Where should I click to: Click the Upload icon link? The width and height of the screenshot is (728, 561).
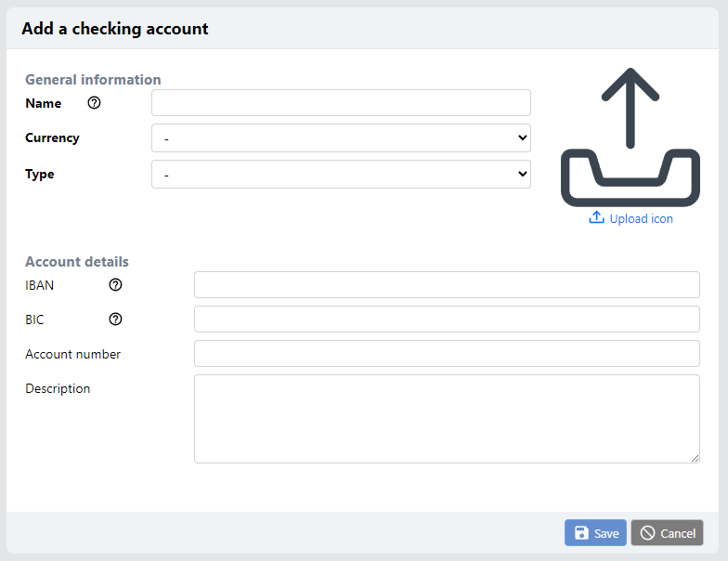click(630, 218)
